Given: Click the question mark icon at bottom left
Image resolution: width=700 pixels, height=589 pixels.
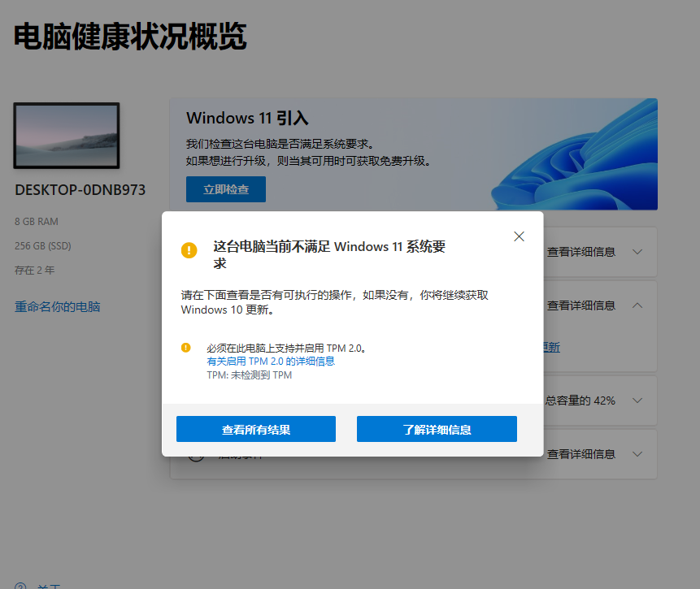Looking at the screenshot, I should (20, 586).
